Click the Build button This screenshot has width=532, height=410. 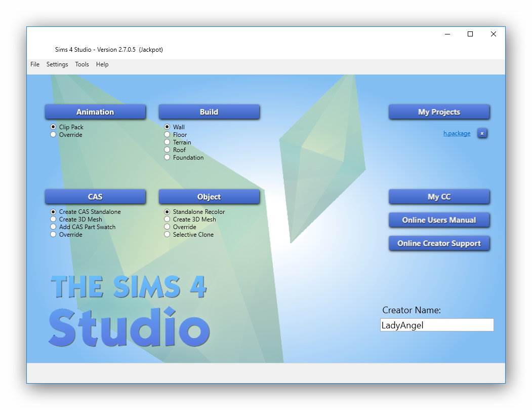click(209, 112)
